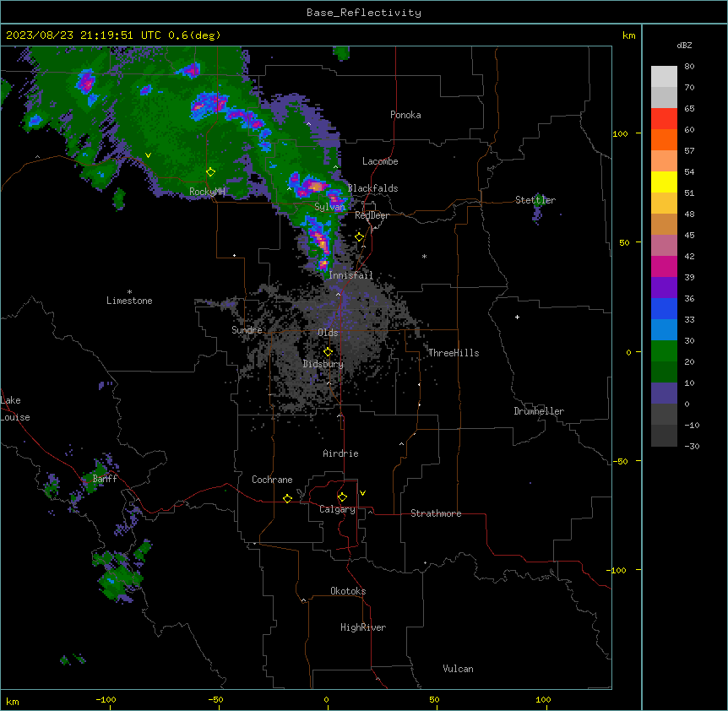Click the Drumheller city label
Image resolution: width=728 pixels, height=711 pixels.
click(x=539, y=411)
